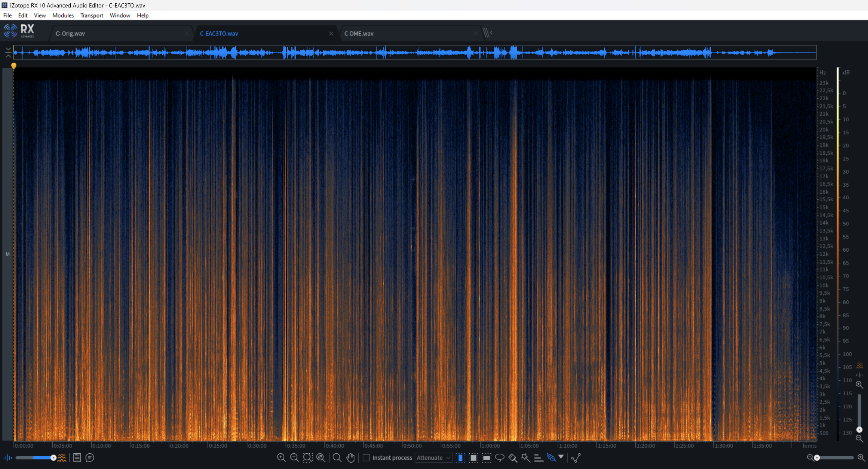Click the 10k label on the frequency ruler
868x469 pixels.
click(x=824, y=285)
